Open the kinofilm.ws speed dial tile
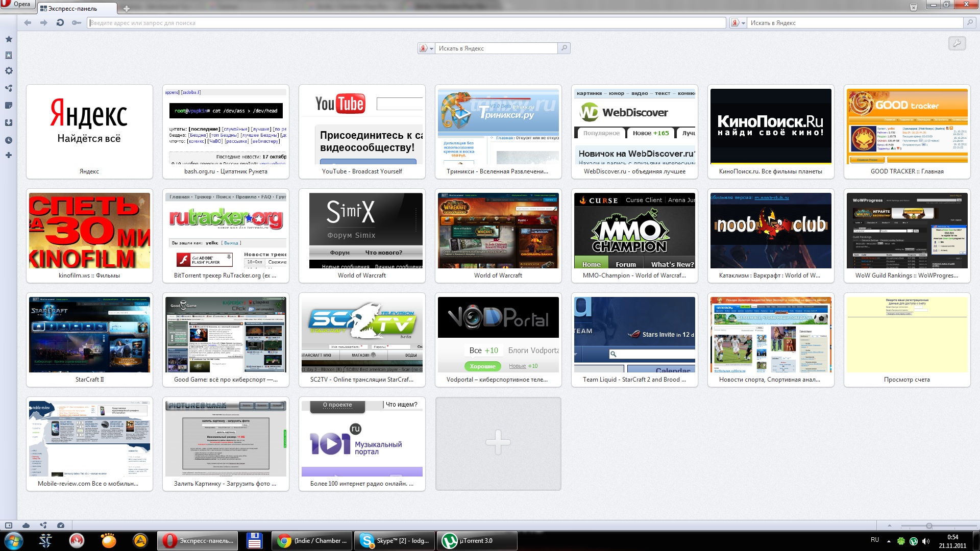 (x=89, y=236)
